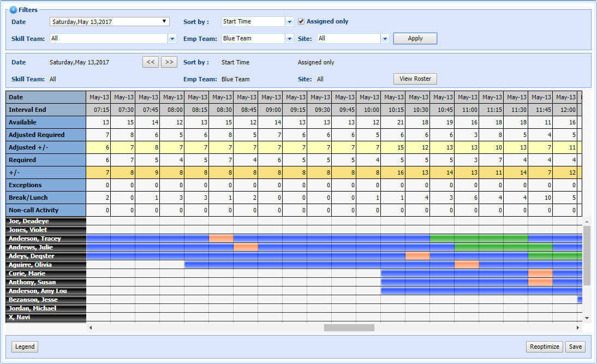The height and width of the screenshot is (364, 597).
Task: Open the Date dropdown
Action: [165, 22]
